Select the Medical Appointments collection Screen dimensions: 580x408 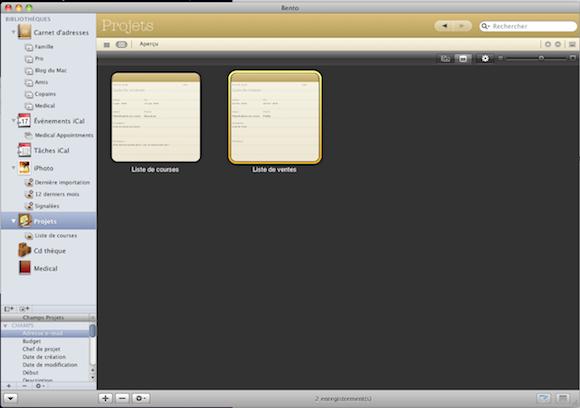pyautogui.click(x=59, y=135)
